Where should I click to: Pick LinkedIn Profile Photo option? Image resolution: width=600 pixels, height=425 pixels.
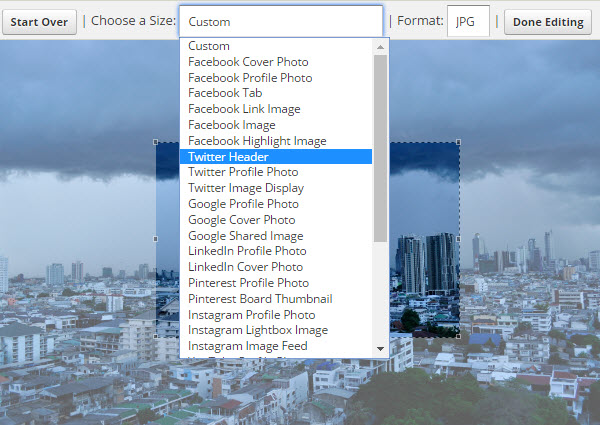[276, 251]
